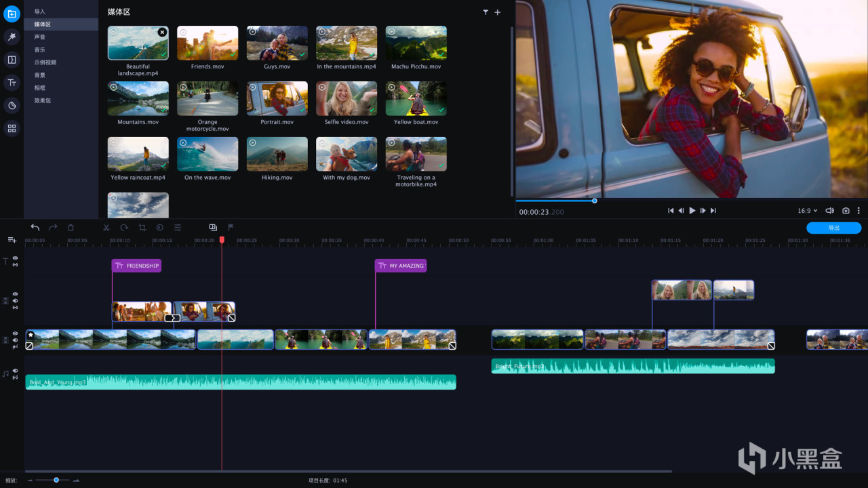
Task: Add a marker with flag icon
Action: click(231, 228)
